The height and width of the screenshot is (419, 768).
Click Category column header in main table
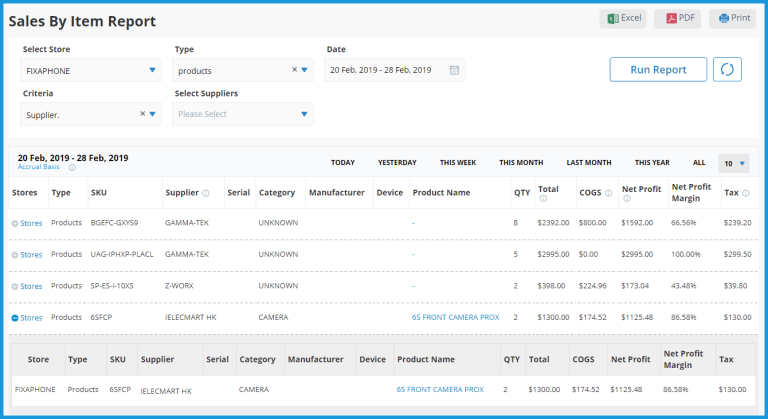(277, 193)
